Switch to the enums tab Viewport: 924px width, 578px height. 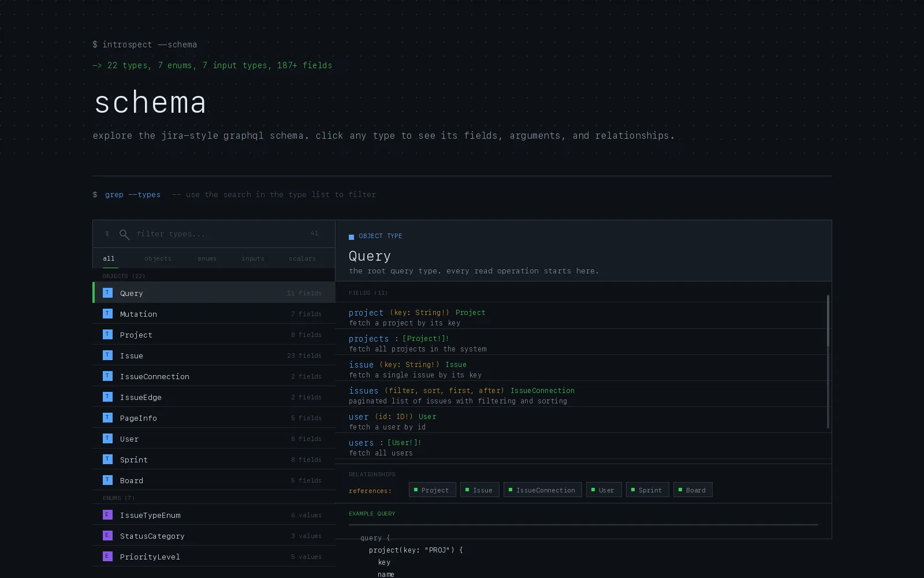207,258
